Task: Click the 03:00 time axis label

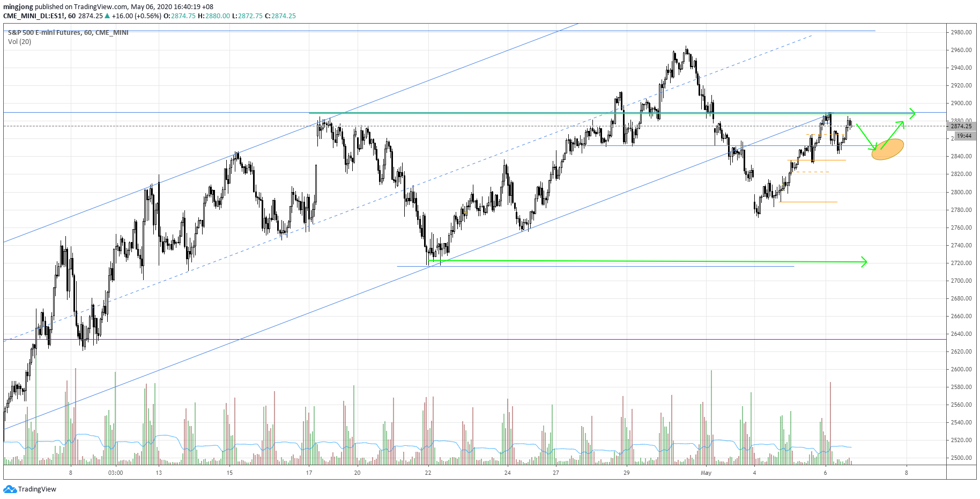Action: (x=115, y=473)
